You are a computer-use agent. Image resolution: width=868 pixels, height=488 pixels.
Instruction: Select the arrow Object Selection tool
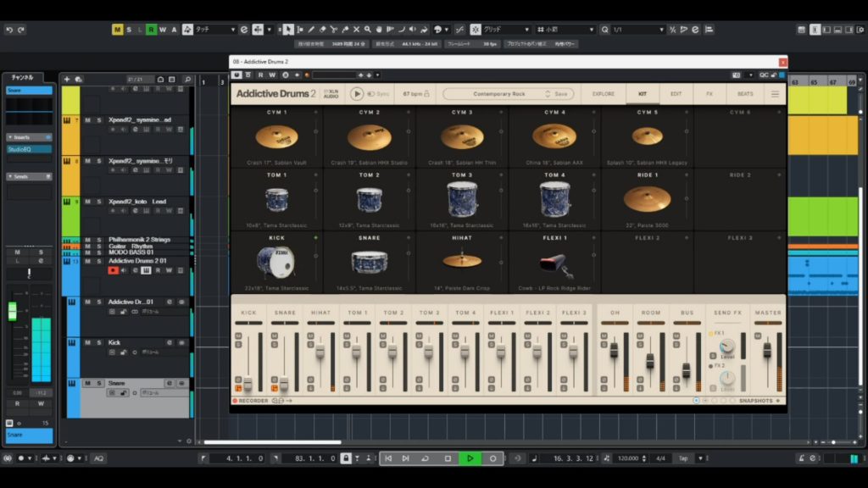click(288, 30)
